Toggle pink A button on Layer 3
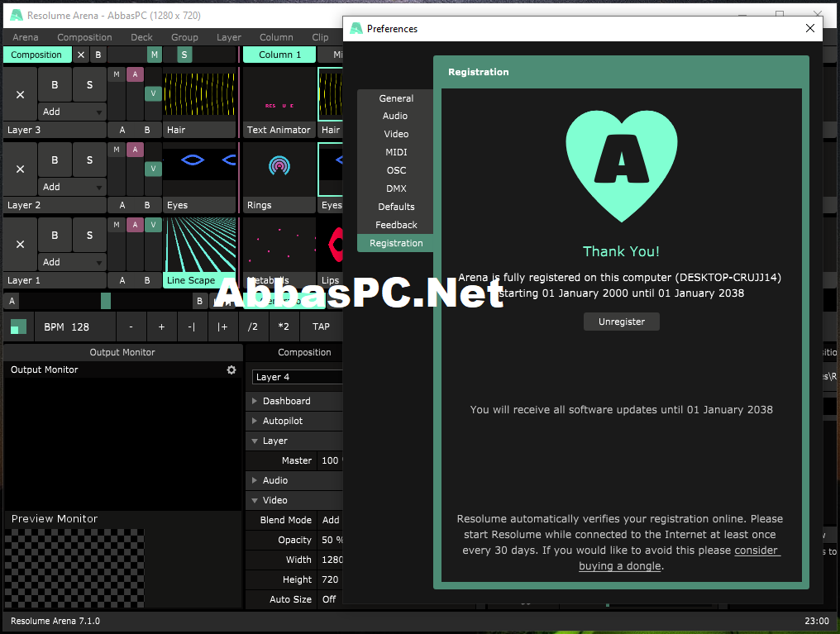Image resolution: width=840 pixels, height=634 pixels. coord(135,74)
